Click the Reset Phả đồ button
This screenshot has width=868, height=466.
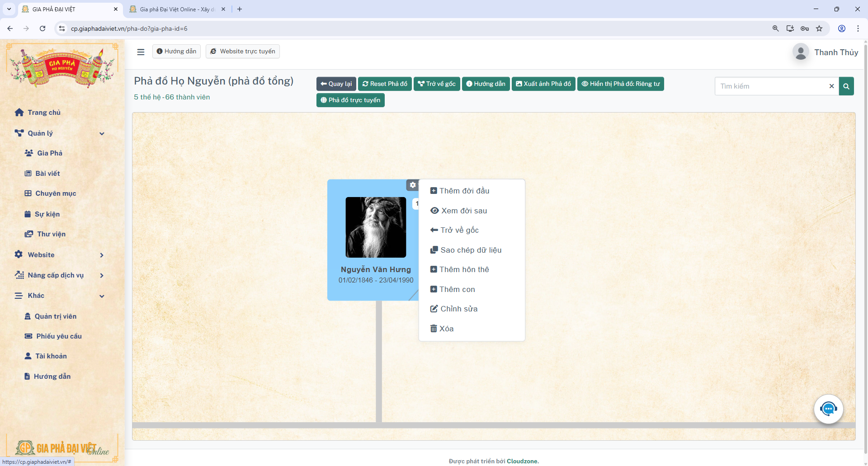pyautogui.click(x=385, y=84)
